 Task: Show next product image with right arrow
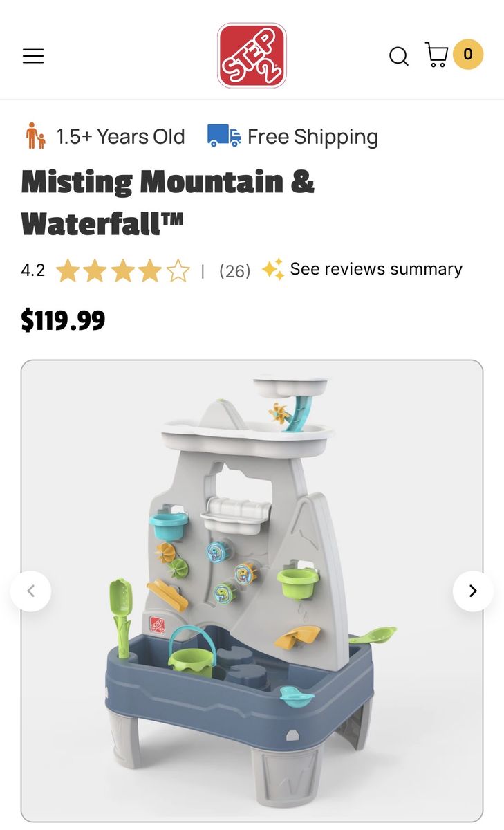tap(473, 591)
